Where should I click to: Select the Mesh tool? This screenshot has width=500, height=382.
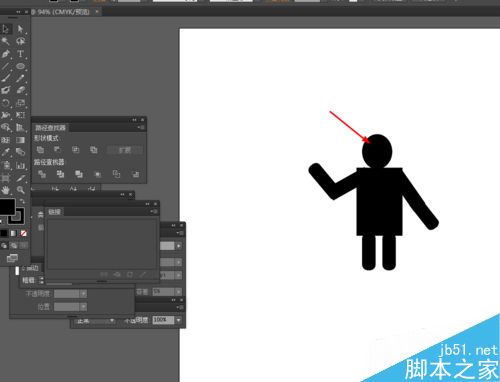5,140
